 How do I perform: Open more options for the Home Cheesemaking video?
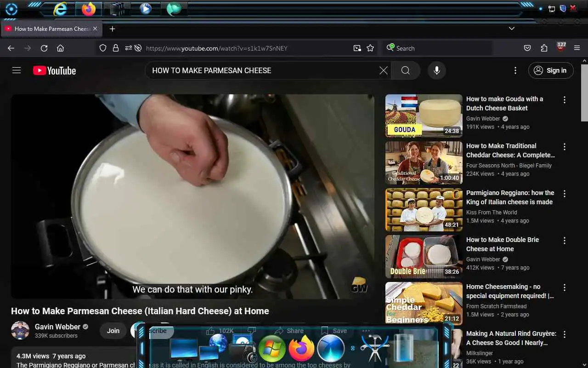(565, 287)
